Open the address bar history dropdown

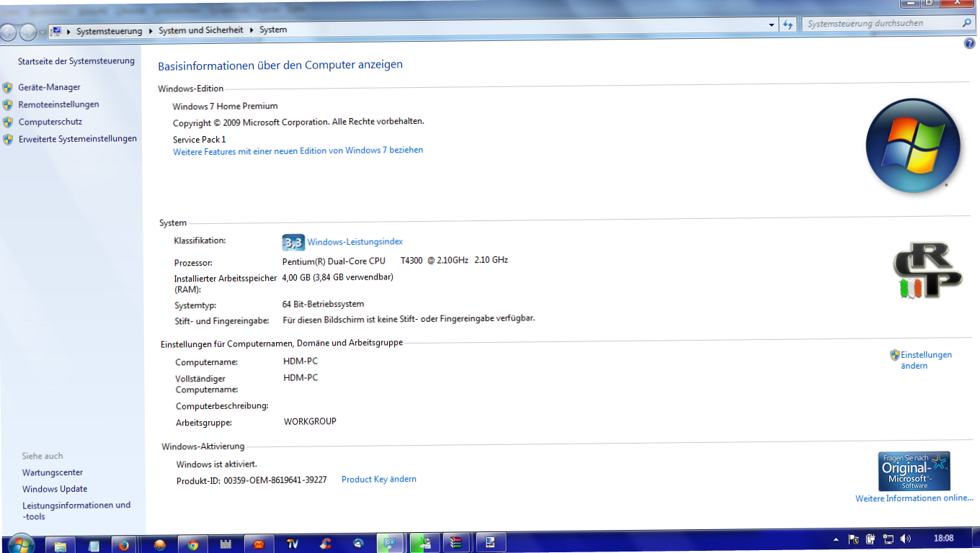pos(772,24)
